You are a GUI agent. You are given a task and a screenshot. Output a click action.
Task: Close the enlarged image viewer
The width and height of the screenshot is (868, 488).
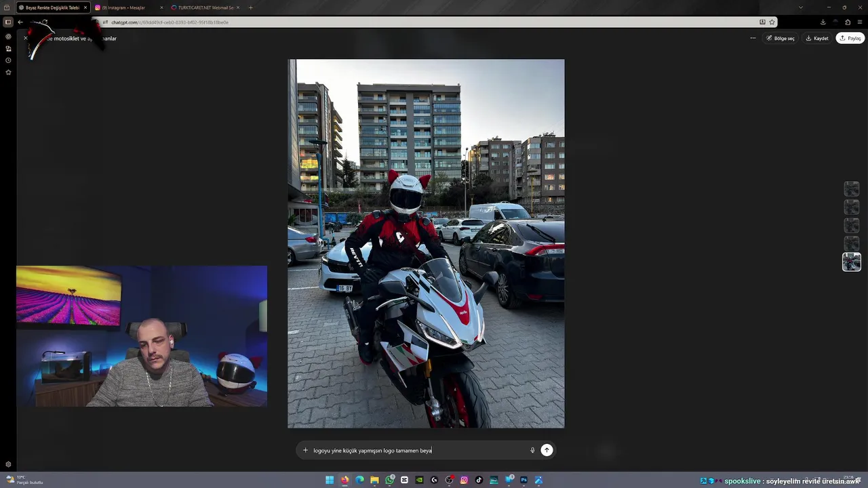[x=26, y=38]
